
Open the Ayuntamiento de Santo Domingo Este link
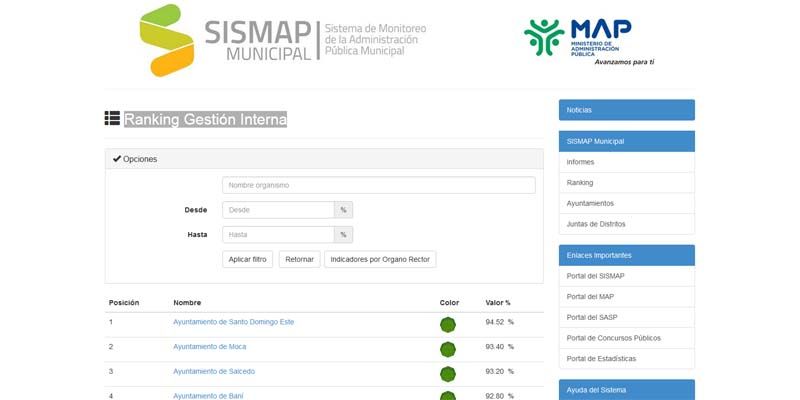pos(233,322)
